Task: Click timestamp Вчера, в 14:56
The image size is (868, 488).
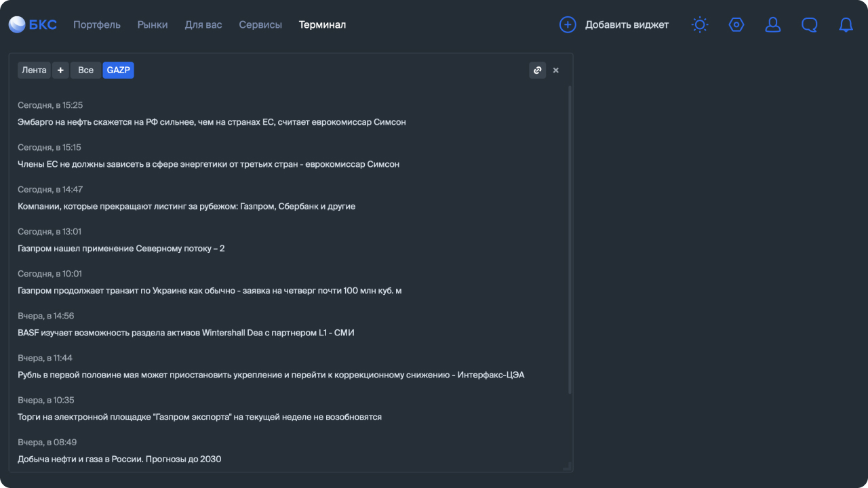Action: click(x=46, y=316)
